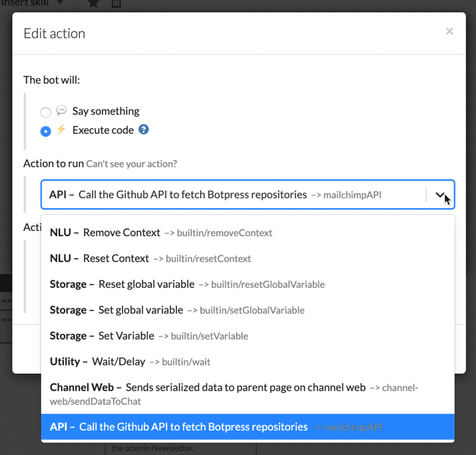Image resolution: width=476 pixels, height=455 pixels.
Task: Open the Can't see your action? link
Action: pyautogui.click(x=131, y=164)
